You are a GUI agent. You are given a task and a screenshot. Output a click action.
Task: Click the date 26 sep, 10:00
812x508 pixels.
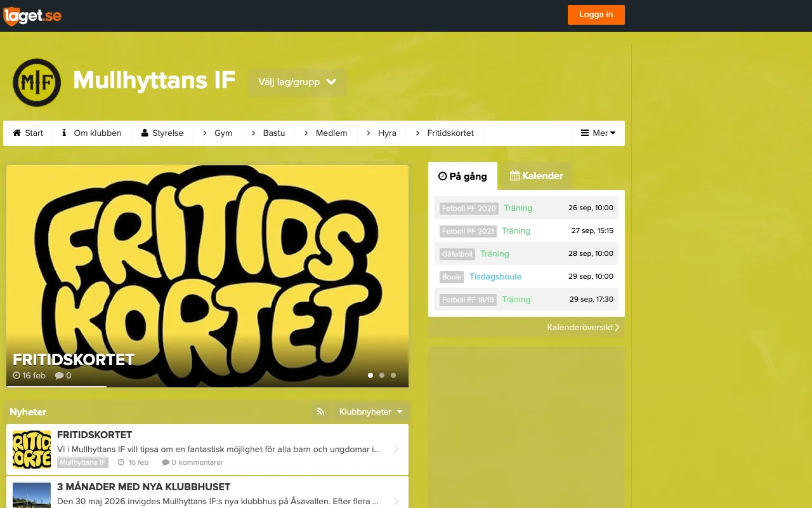point(591,208)
